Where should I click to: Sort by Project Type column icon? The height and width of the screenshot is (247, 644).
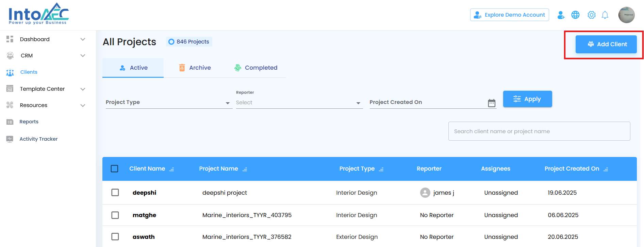tap(381, 169)
